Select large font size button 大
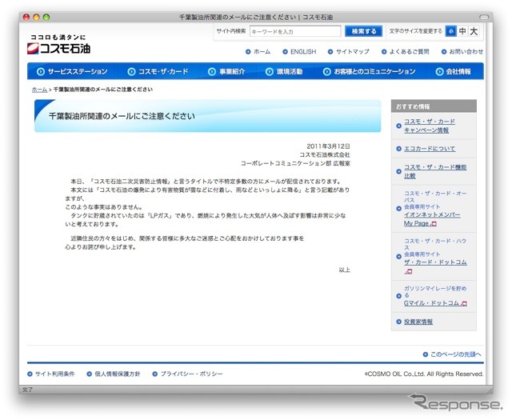512x420 pixels. (x=474, y=31)
